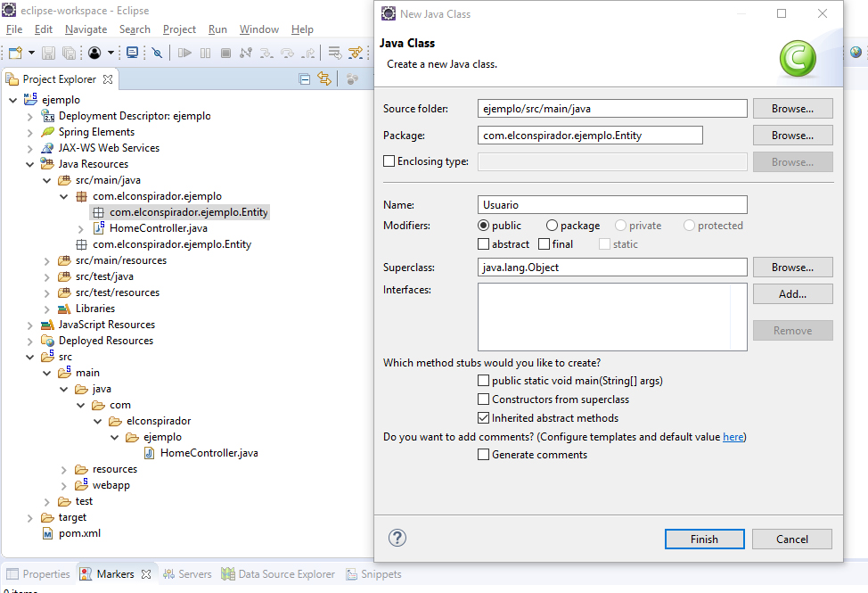Click the Use Step Filters icon

(356, 53)
